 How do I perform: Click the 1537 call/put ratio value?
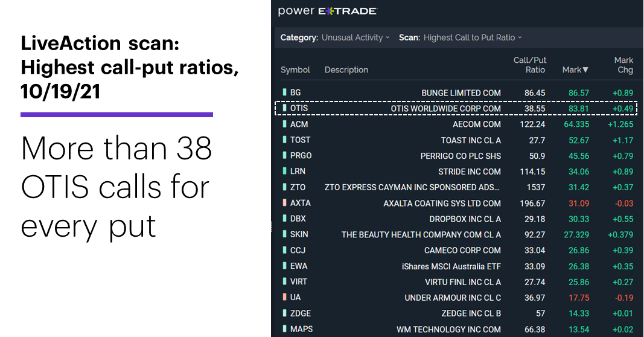(535, 187)
